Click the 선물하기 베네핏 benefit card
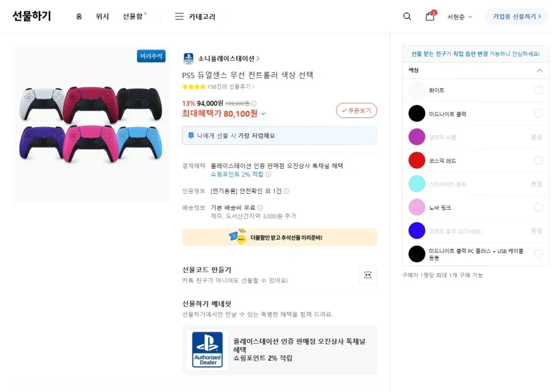551x392 pixels. [279, 350]
